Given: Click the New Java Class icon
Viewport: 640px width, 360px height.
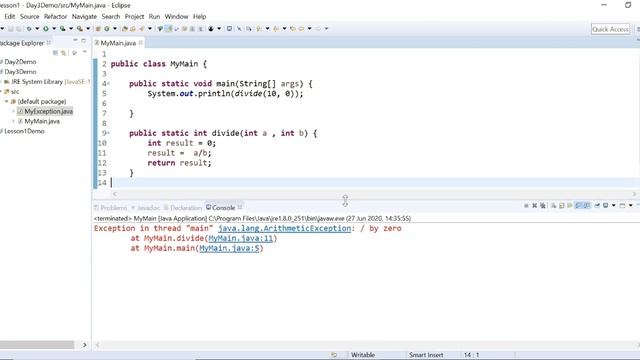Looking at the screenshot, I should coord(107,29).
